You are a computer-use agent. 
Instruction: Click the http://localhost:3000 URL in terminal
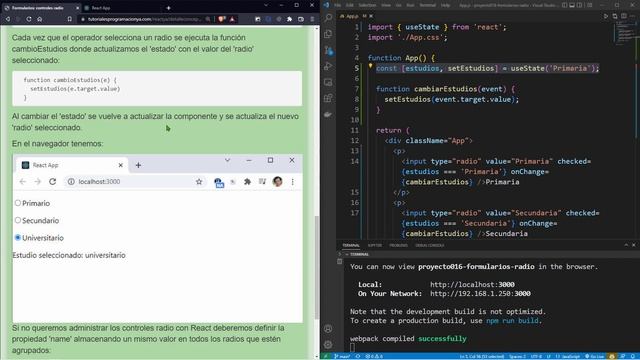(472, 284)
